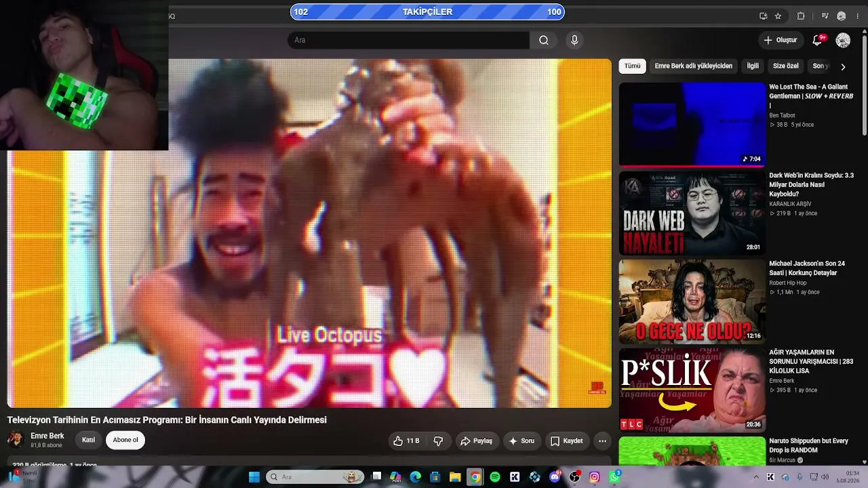This screenshot has width=868, height=488.
Task: Open the 'O Gece Ne Oldu?' thumbnail
Action: click(x=692, y=302)
